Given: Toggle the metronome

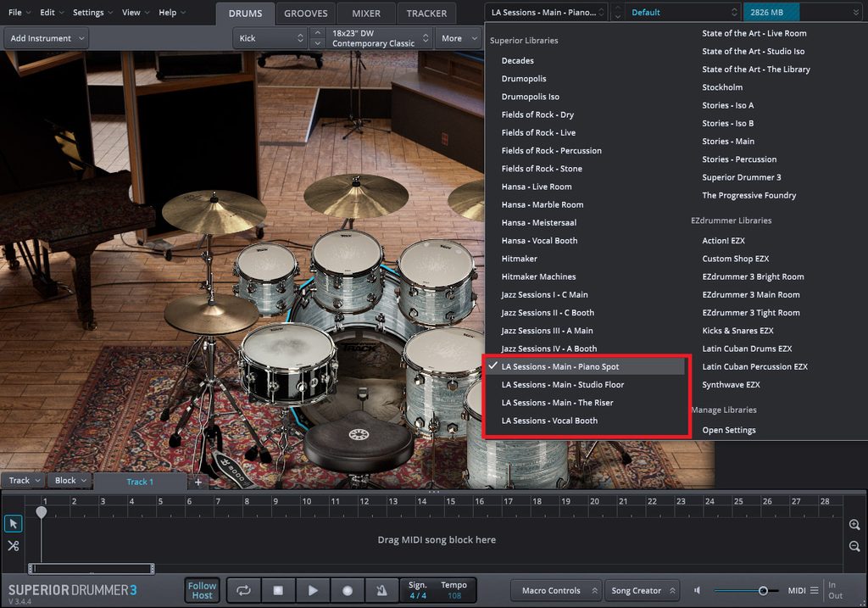Looking at the screenshot, I should (x=382, y=590).
